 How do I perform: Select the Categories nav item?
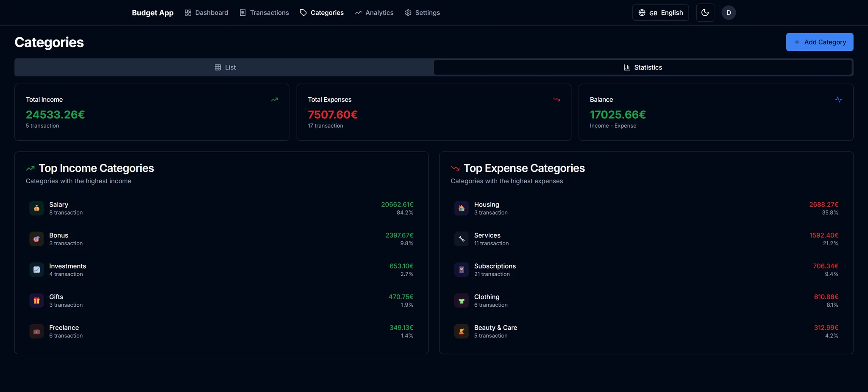(322, 13)
